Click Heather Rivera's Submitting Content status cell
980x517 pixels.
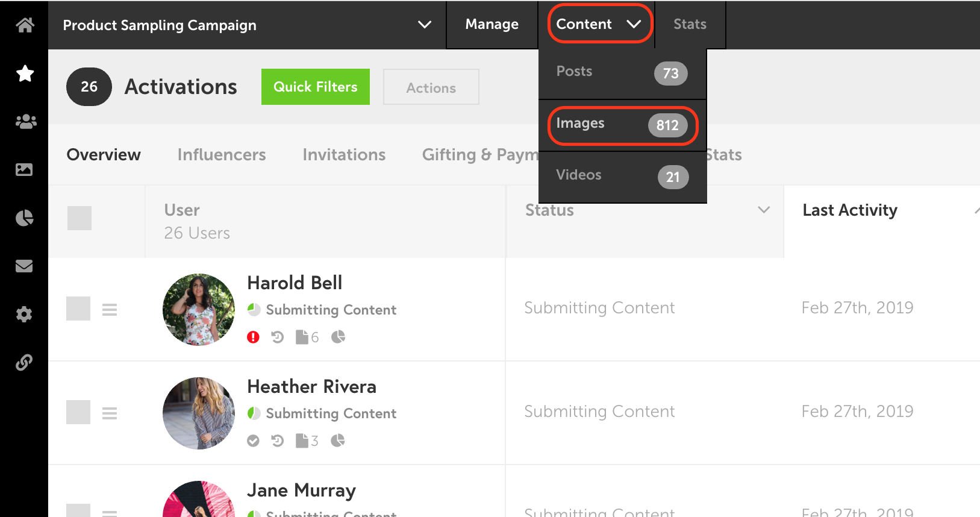(599, 412)
